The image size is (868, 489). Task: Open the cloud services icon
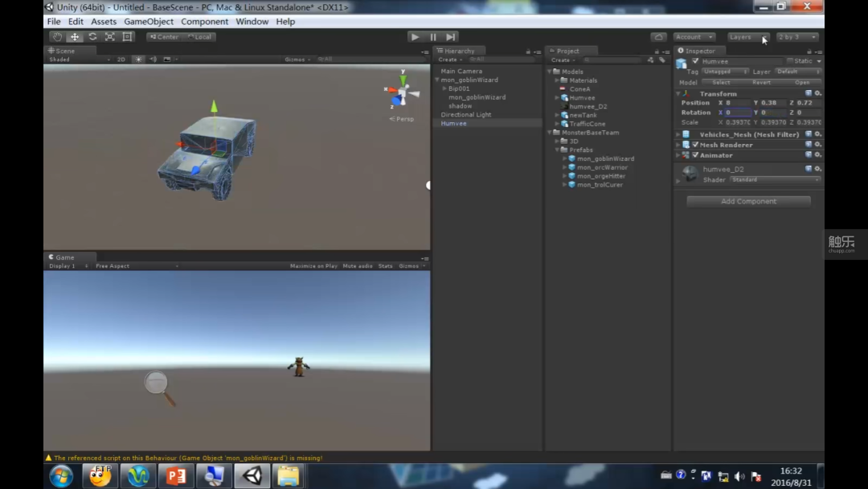[x=658, y=36]
